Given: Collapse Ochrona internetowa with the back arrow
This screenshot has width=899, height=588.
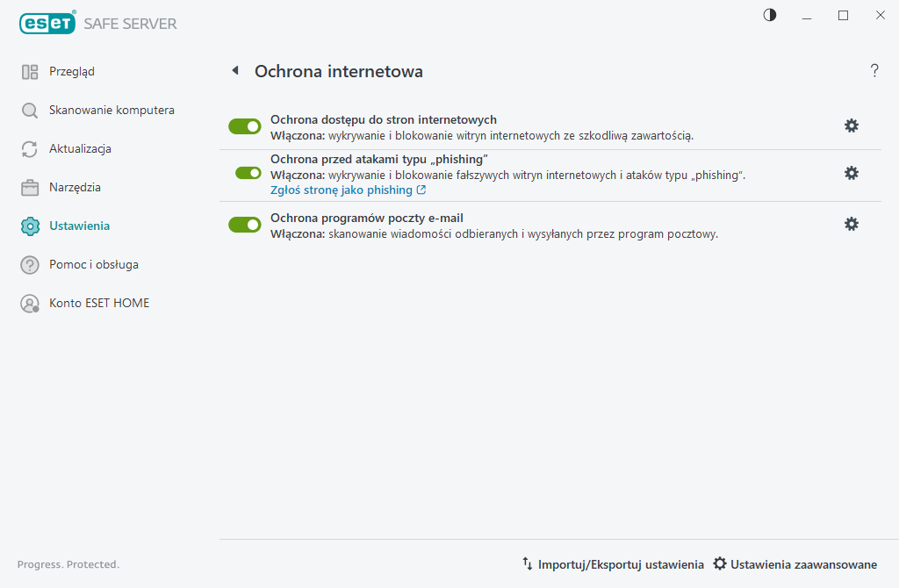Looking at the screenshot, I should pos(234,70).
